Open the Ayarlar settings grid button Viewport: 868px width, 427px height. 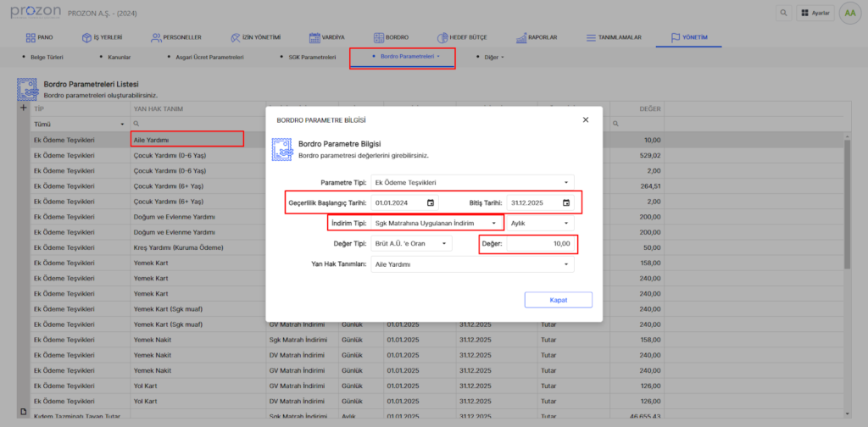click(815, 14)
